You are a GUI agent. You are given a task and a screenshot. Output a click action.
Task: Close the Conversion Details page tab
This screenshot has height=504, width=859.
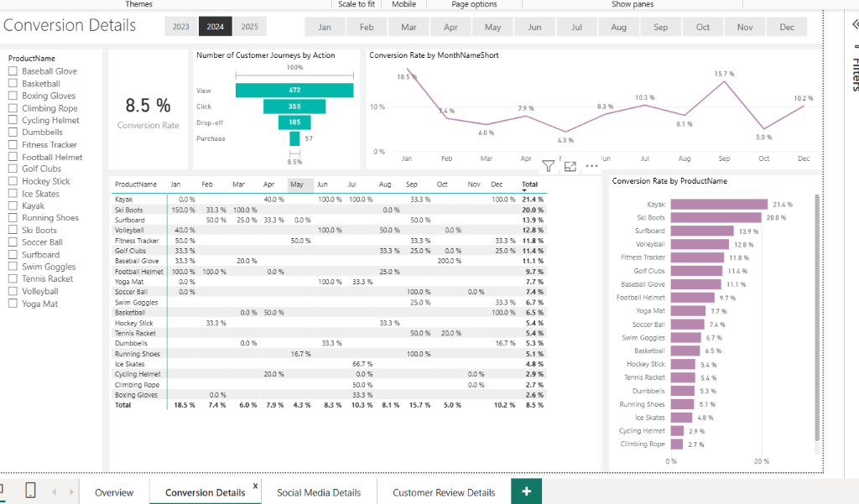[255, 486]
